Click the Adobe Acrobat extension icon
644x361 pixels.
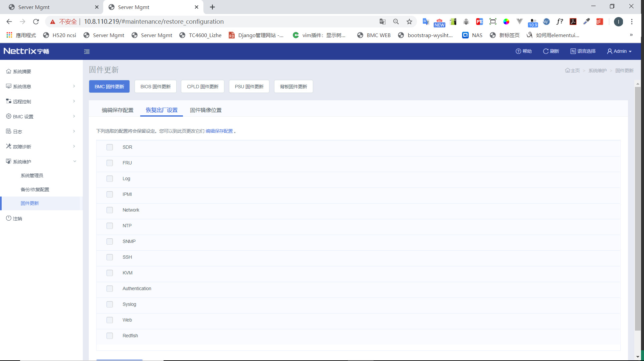point(573,22)
